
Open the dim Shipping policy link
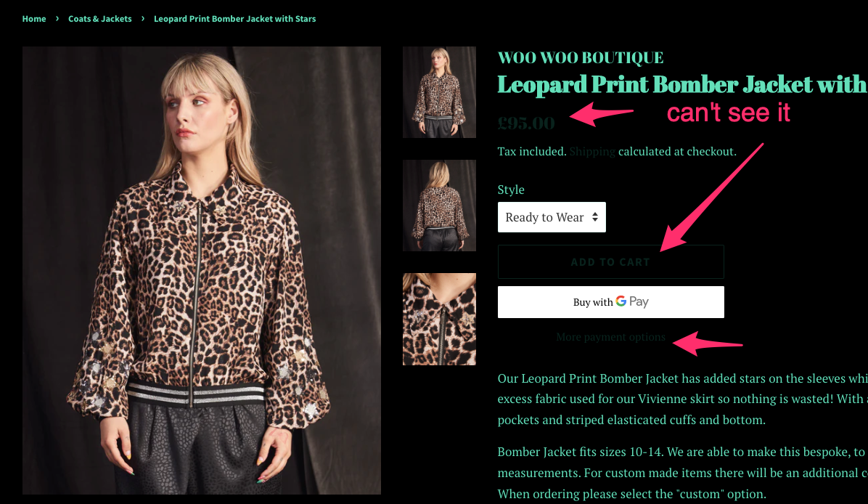coord(591,152)
